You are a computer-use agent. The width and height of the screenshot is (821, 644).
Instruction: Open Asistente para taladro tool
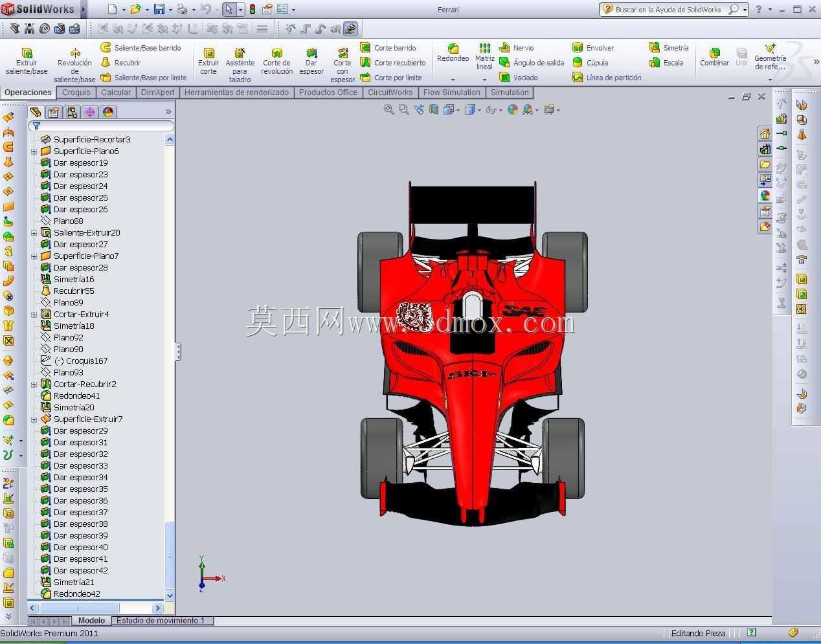(x=240, y=65)
